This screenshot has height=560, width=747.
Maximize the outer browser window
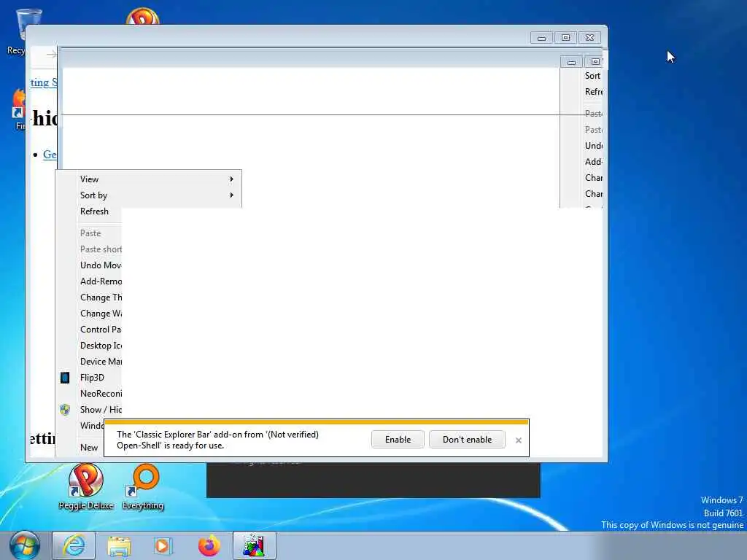tap(565, 38)
